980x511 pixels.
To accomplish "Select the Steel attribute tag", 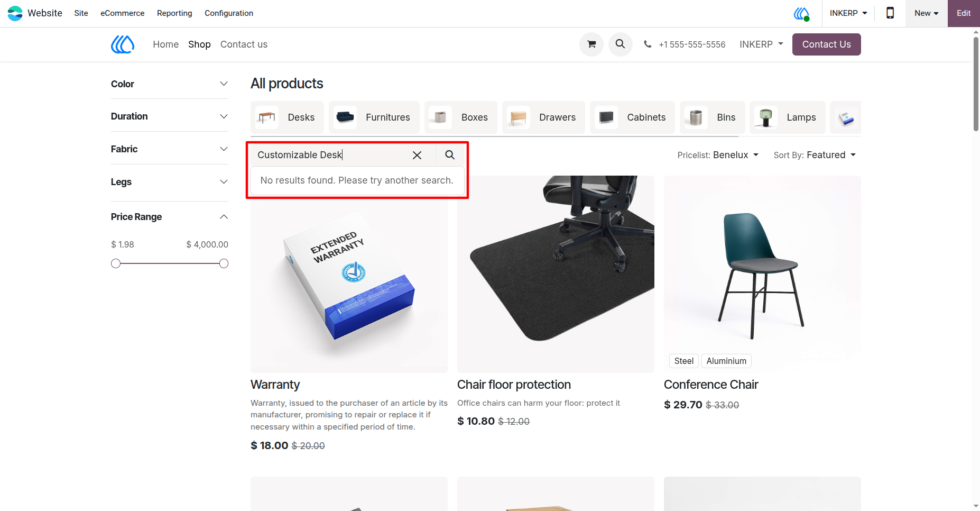I will tap(683, 361).
